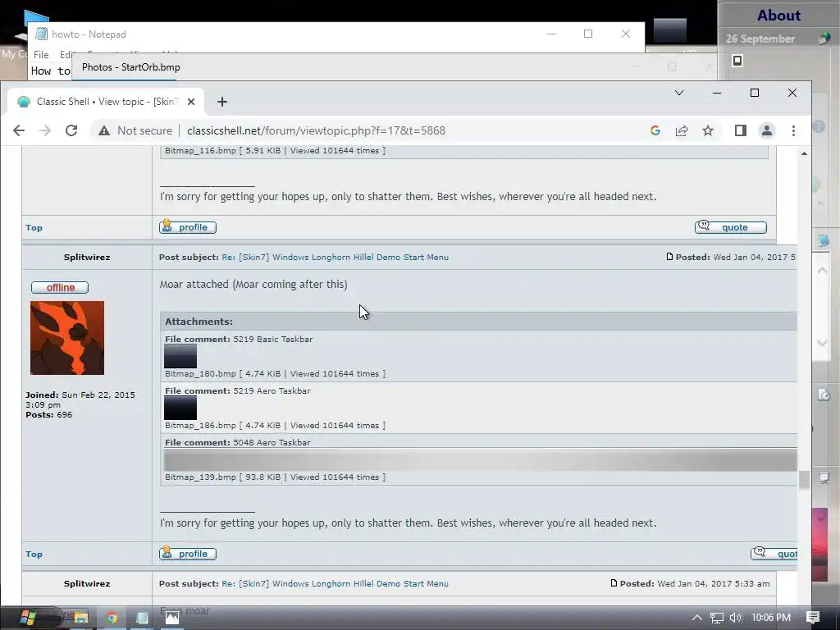
Task: Click Bitmap_116.bmp file name text
Action: pos(200,151)
